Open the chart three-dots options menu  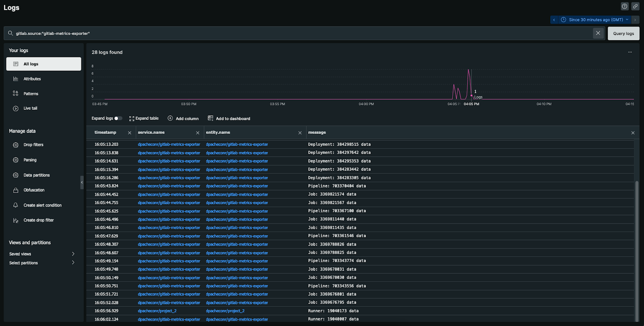[x=630, y=52]
